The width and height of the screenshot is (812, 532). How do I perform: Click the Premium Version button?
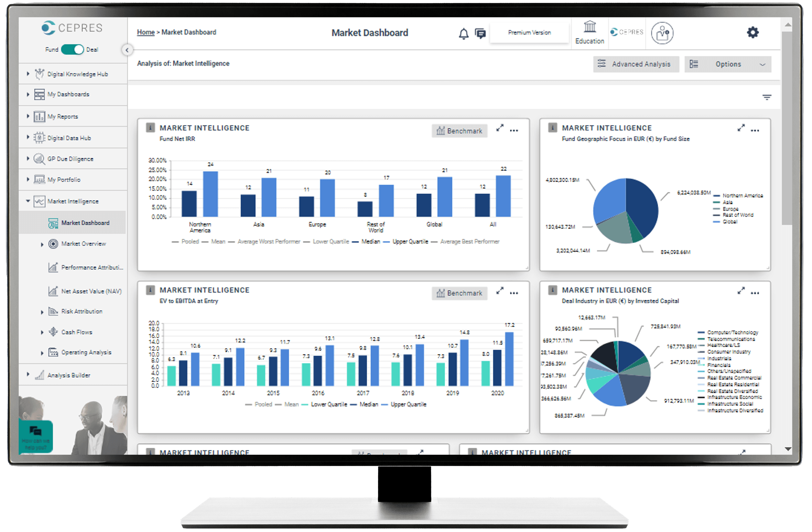tap(529, 33)
